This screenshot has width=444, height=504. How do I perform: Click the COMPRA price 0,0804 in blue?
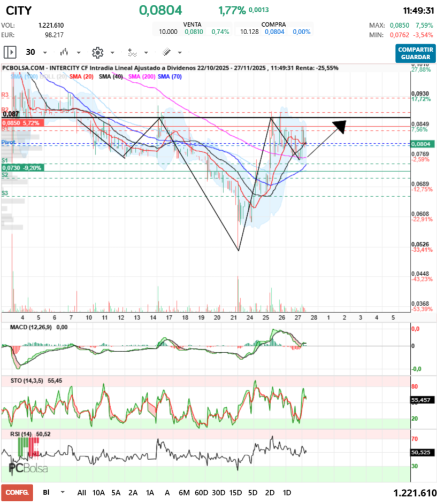[x=274, y=32]
